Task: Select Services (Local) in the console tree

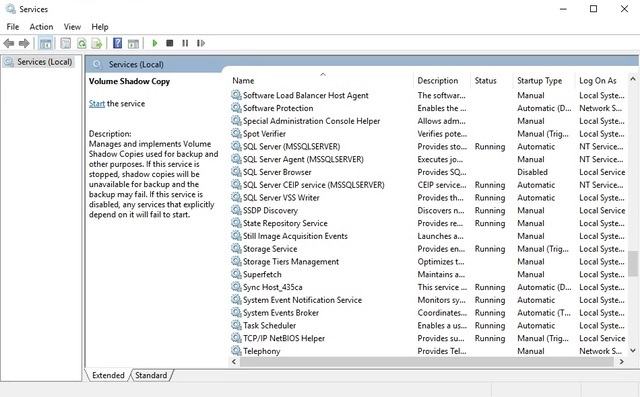Action: point(39,62)
